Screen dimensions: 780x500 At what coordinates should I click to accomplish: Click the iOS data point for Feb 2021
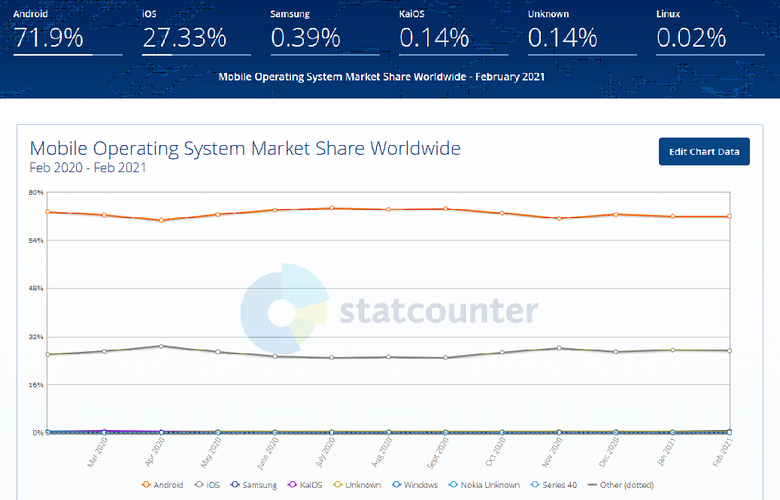point(730,351)
